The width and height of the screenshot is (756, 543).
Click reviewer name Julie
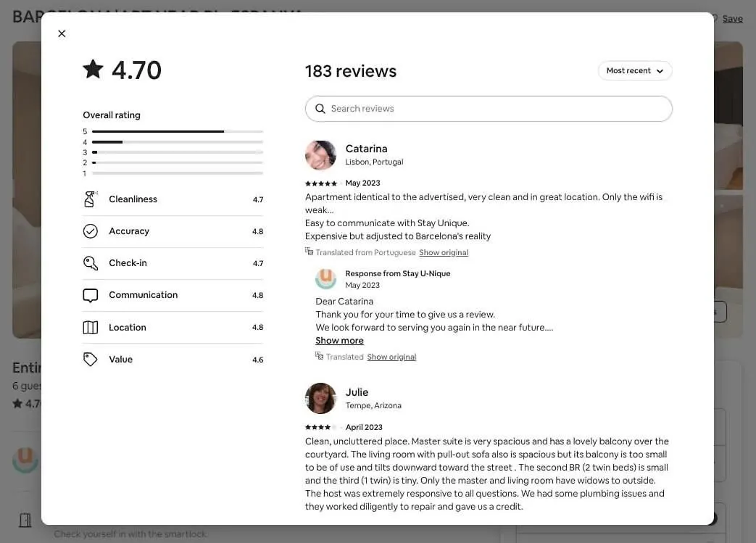point(357,392)
